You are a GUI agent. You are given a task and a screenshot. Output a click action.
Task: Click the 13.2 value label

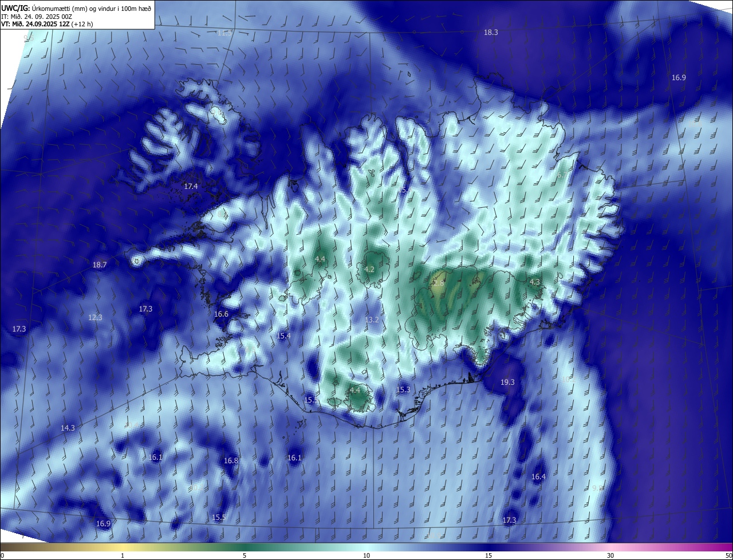372,320
